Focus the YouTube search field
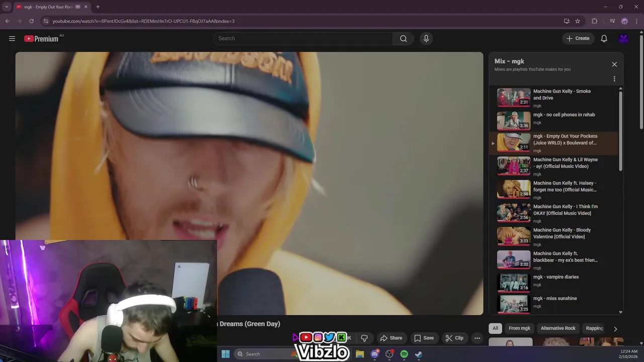644x362 pixels. click(x=303, y=38)
